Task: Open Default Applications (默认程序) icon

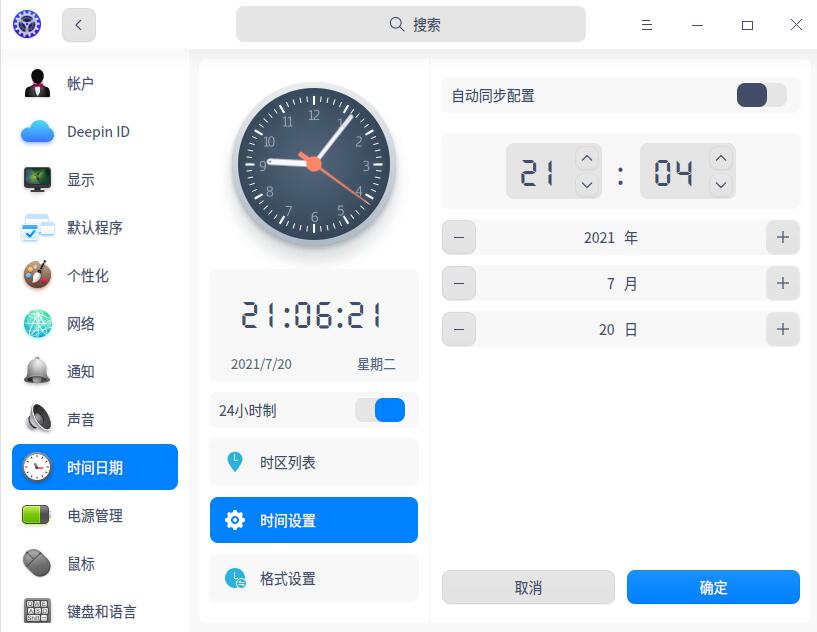Action: 38,227
